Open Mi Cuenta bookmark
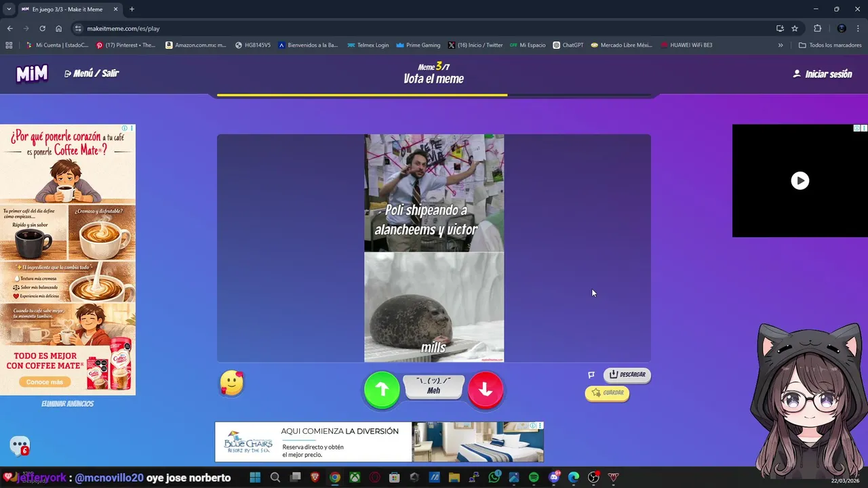Viewport: 868px width, 488px height. click(x=57, y=45)
